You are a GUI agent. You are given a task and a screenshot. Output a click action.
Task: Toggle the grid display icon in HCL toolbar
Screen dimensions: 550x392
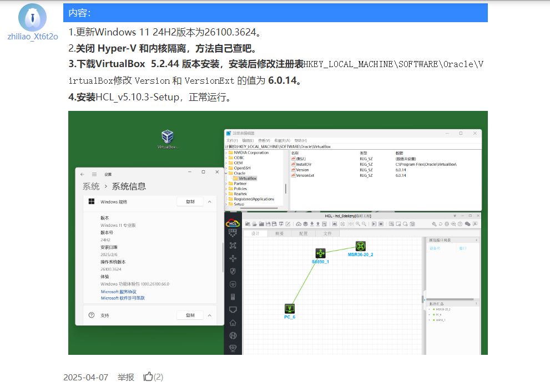(351, 224)
